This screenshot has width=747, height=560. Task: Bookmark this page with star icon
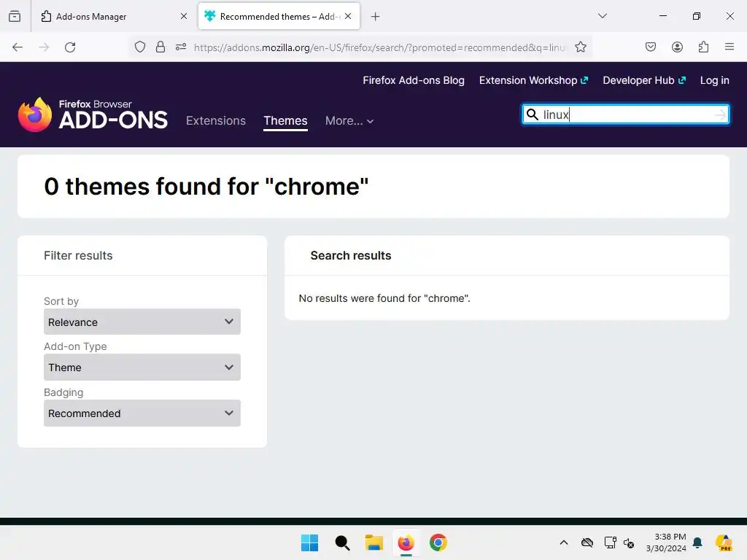(580, 47)
